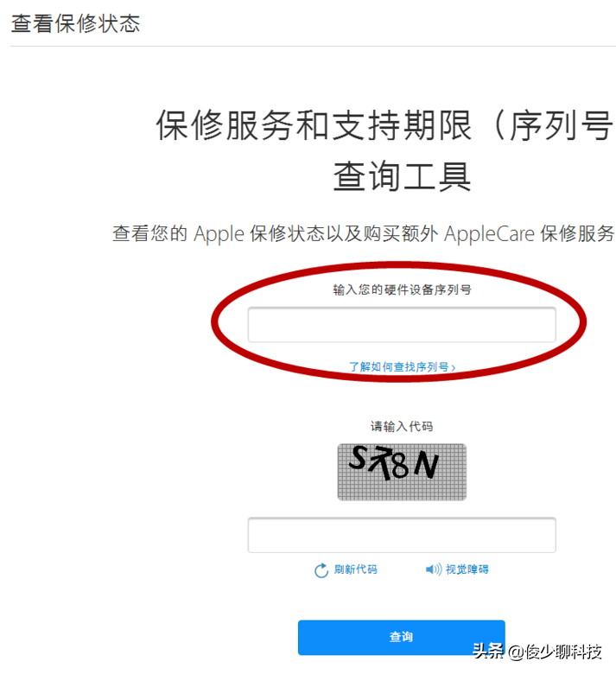
Task: Click the 保修服务和支持期限 main title
Action: 314,125
